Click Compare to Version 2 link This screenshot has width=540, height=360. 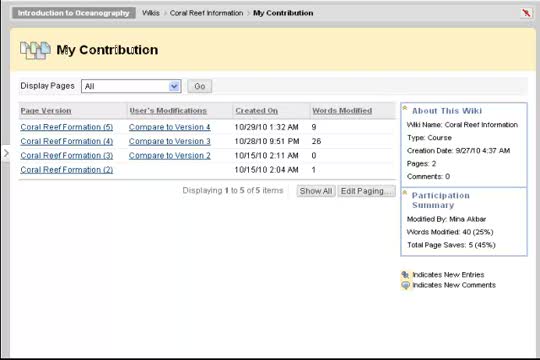click(x=170, y=156)
